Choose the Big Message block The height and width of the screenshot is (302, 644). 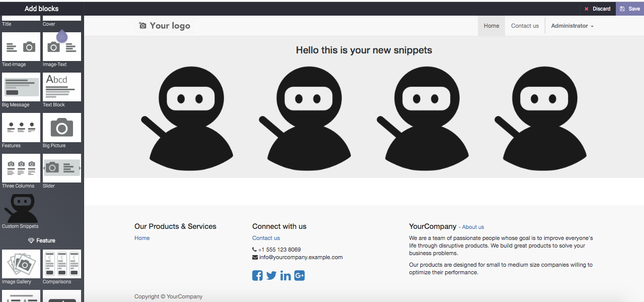[x=21, y=87]
